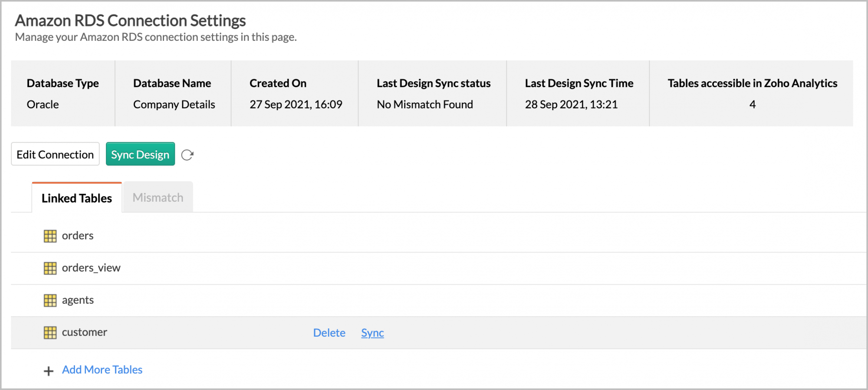This screenshot has width=868, height=390.
Task: Click Add More Tables link
Action: (102, 370)
